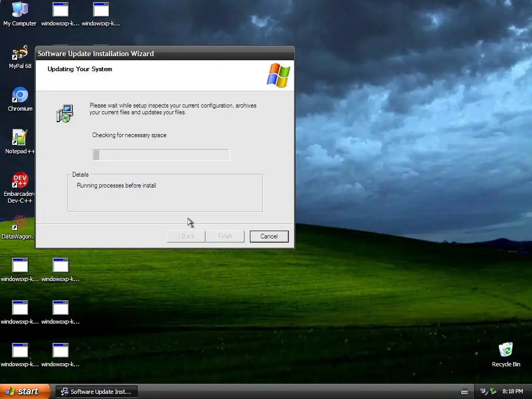This screenshot has height=399, width=532.
Task: Click the "Details" group label
Action: pyautogui.click(x=81, y=175)
